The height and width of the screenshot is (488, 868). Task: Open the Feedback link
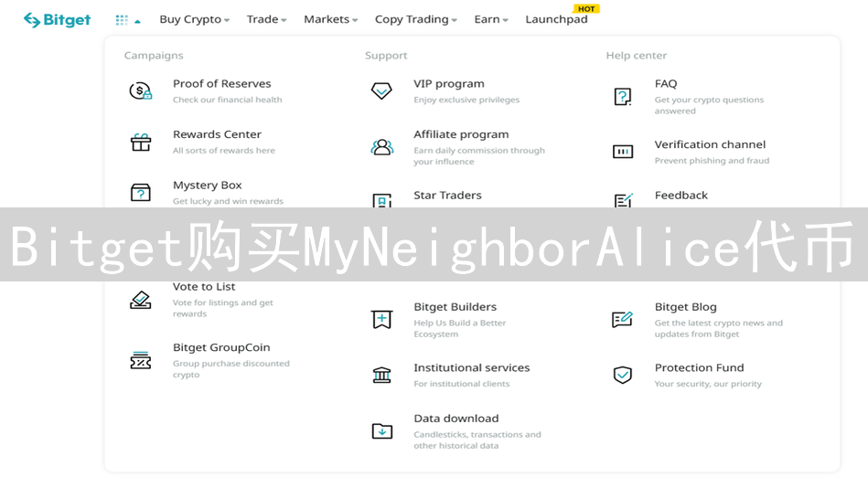680,196
